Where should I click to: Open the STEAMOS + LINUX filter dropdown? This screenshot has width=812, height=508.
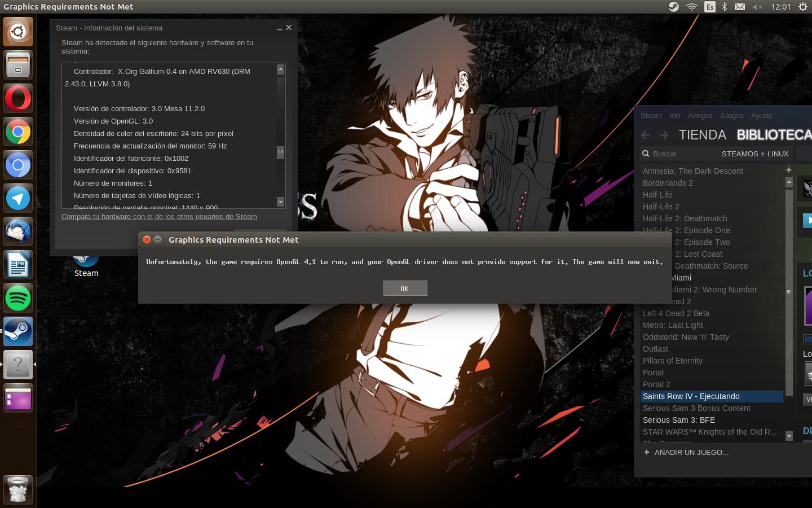[754, 154]
